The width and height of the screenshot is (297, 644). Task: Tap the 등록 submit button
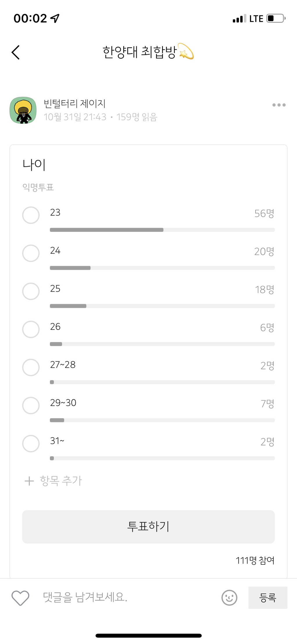(x=268, y=598)
